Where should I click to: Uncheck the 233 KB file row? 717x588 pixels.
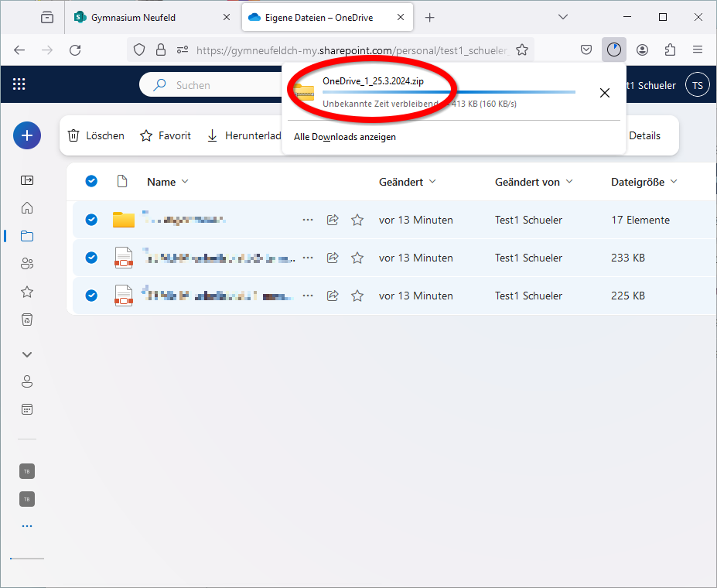pyautogui.click(x=91, y=258)
